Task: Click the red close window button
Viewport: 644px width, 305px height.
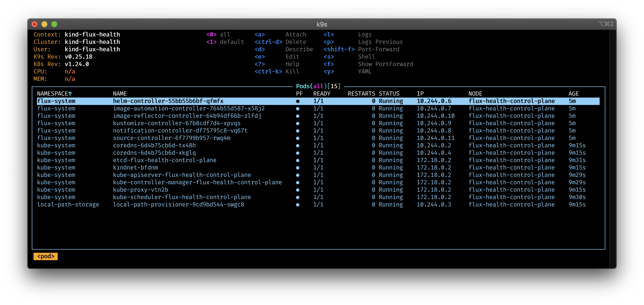Action: point(35,24)
